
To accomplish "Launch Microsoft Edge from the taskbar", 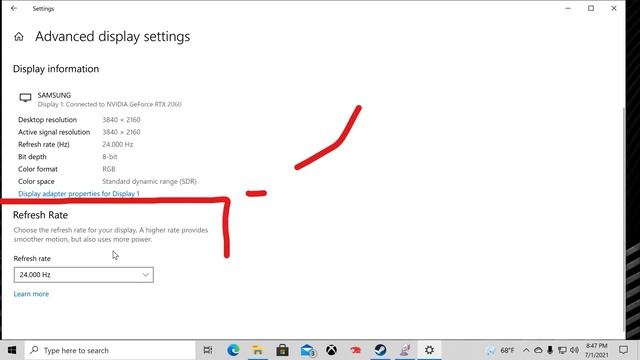I will point(233,350).
